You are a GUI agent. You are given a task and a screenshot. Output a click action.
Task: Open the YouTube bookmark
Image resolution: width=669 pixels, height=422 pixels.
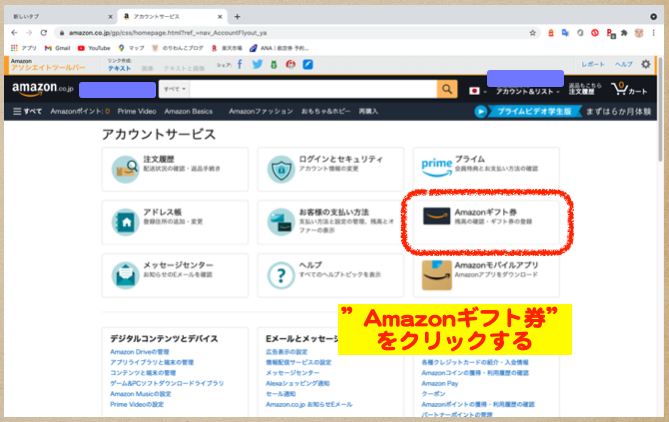(94, 48)
